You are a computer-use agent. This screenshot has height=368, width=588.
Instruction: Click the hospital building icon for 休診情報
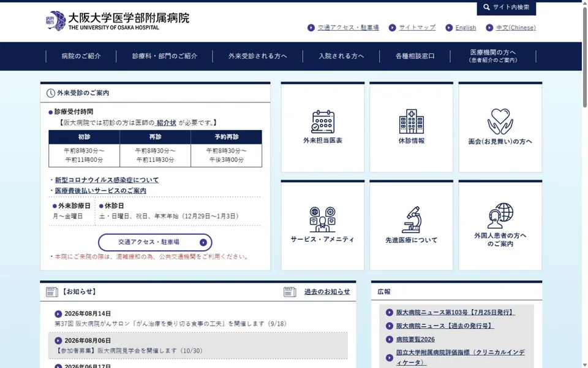point(412,121)
